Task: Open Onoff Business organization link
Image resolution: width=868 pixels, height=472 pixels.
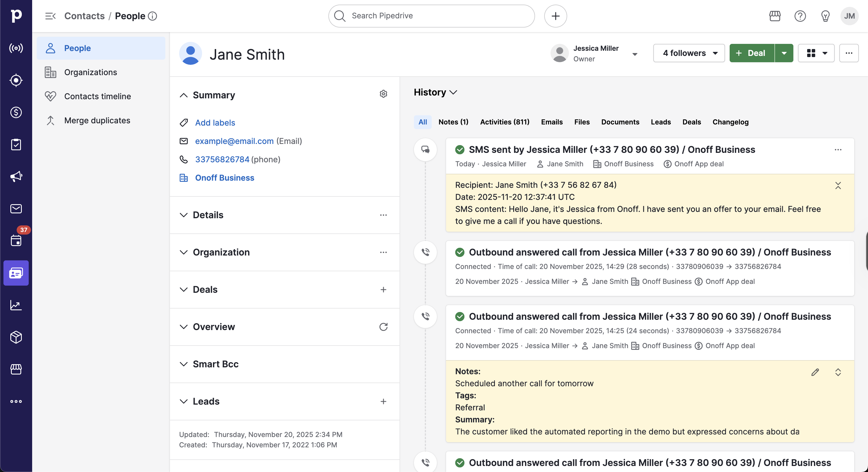Action: click(x=224, y=178)
